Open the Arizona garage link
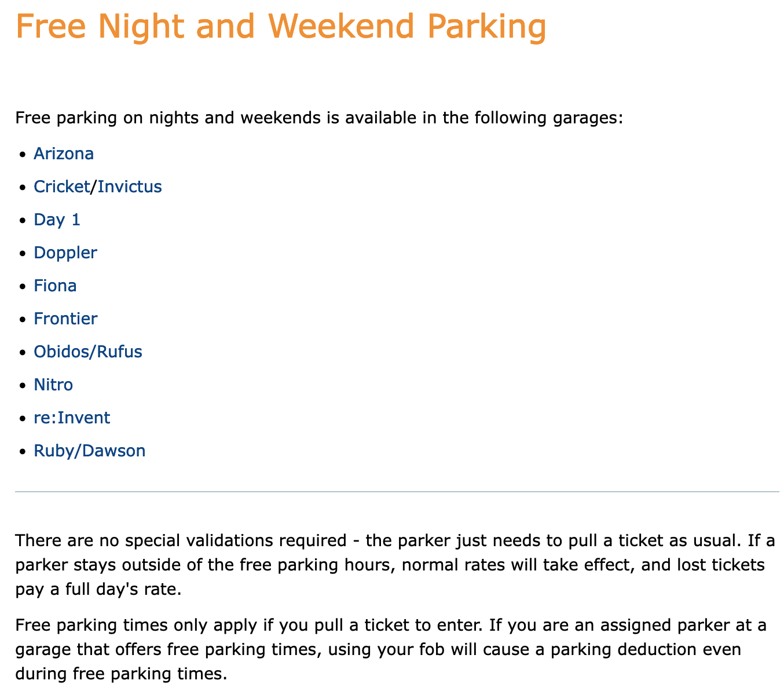The width and height of the screenshot is (784, 695). pos(64,153)
